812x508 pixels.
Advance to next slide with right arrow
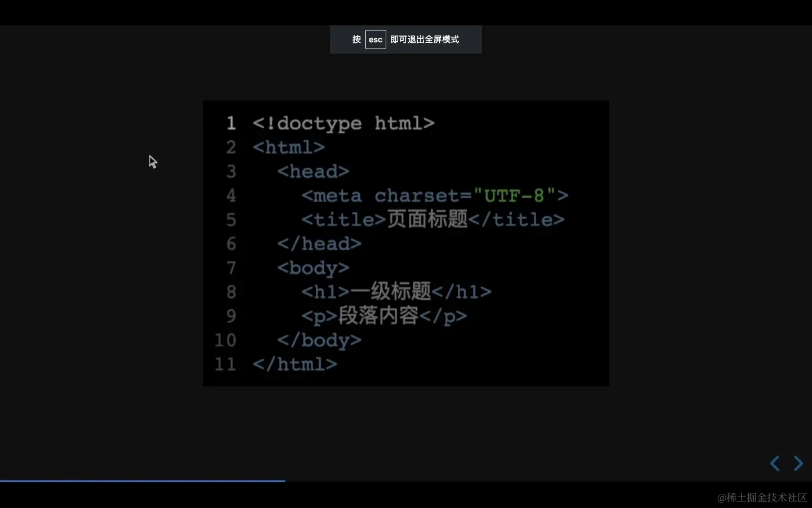798,463
